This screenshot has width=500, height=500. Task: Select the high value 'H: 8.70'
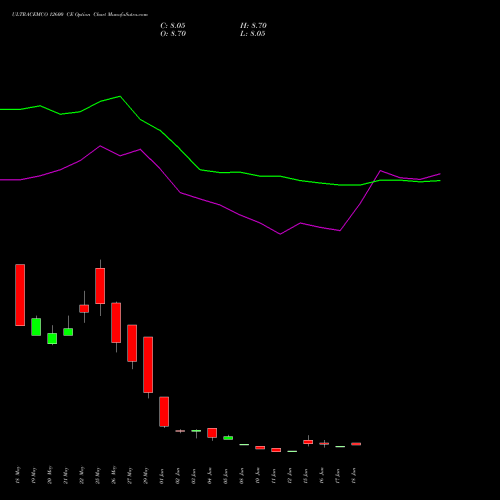pyautogui.click(x=253, y=26)
